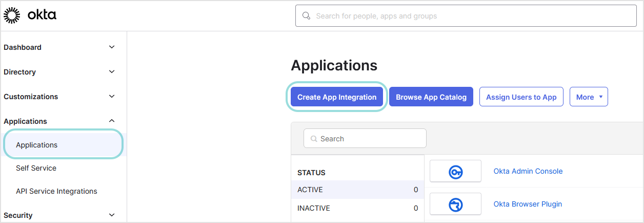Click Browse App Catalog button
644x223 pixels.
[431, 97]
